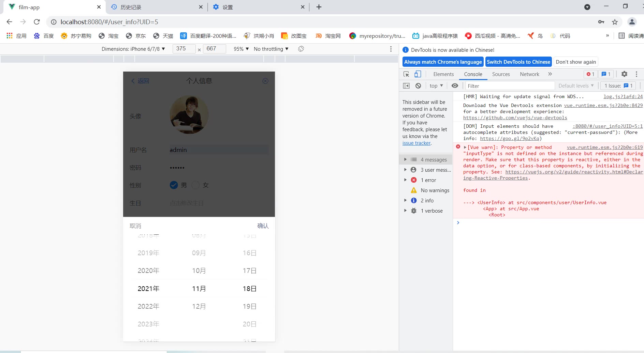Open the issue tracker link
This screenshot has height=353, width=644.
(x=416, y=143)
